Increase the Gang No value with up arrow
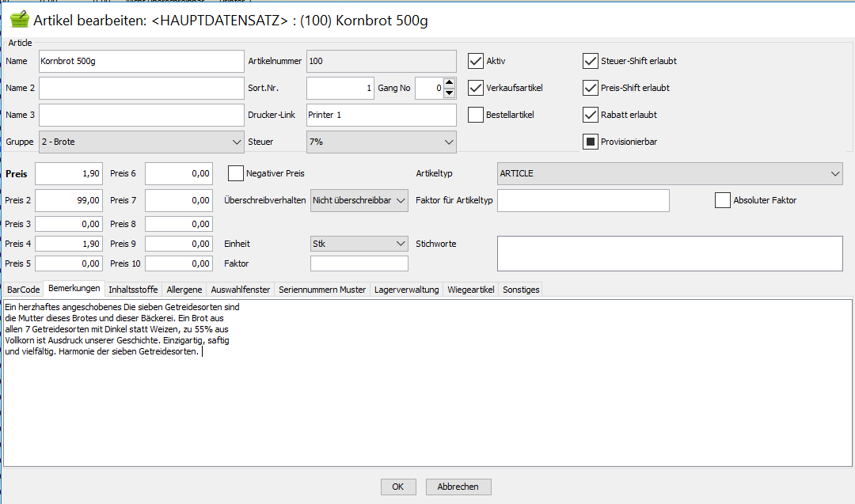The height and width of the screenshot is (504, 855). click(x=450, y=83)
